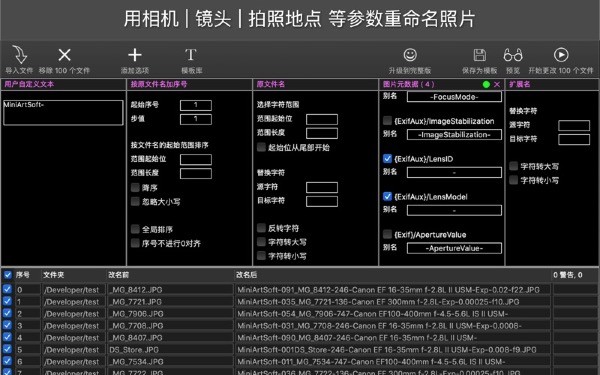600x375 pixels.
Task: Uncheck the row for _MG_7721.JPG
Action: click(7, 301)
